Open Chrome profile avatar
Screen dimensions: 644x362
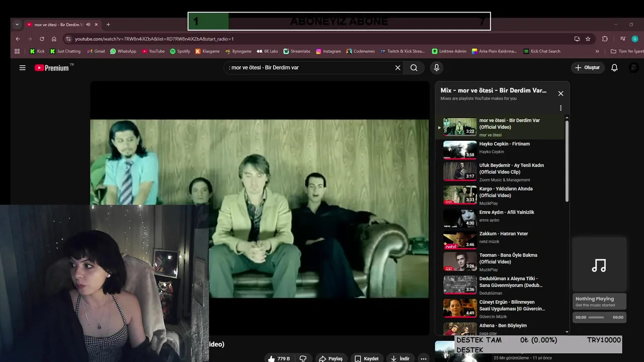coord(635,39)
